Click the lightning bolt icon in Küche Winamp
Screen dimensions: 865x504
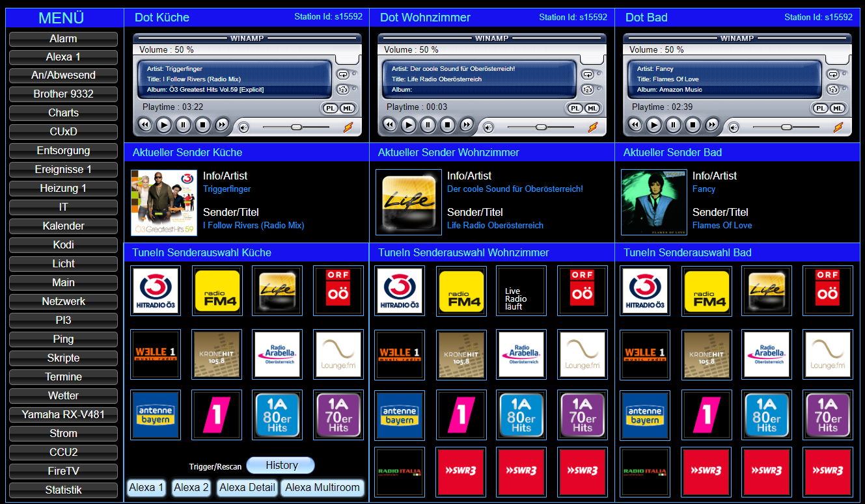(348, 127)
